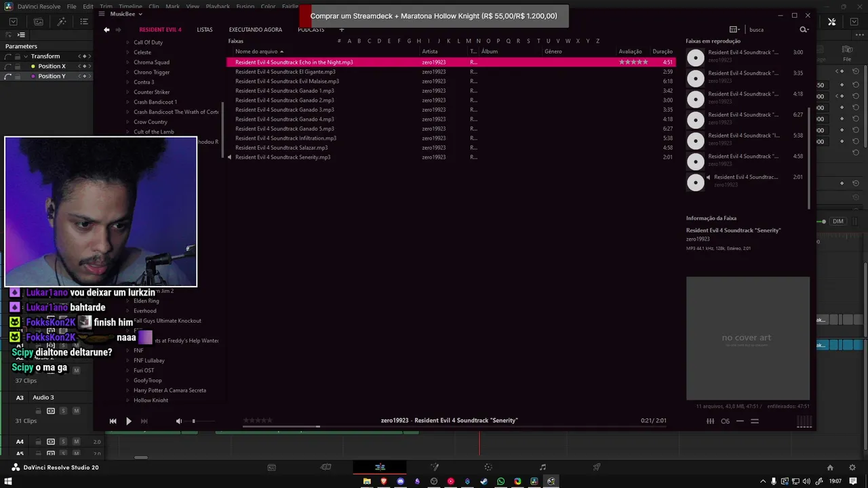Expand the Call Of Duty folder
868x488 pixels.
click(127, 43)
